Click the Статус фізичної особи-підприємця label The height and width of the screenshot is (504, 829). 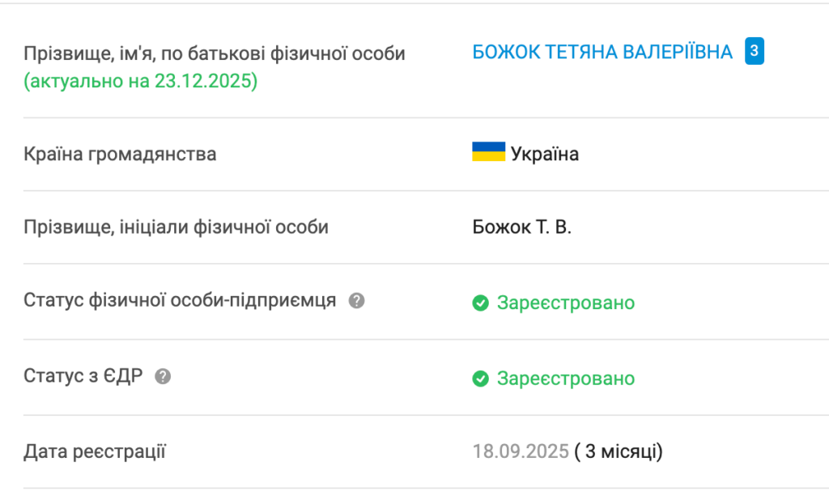181,301
